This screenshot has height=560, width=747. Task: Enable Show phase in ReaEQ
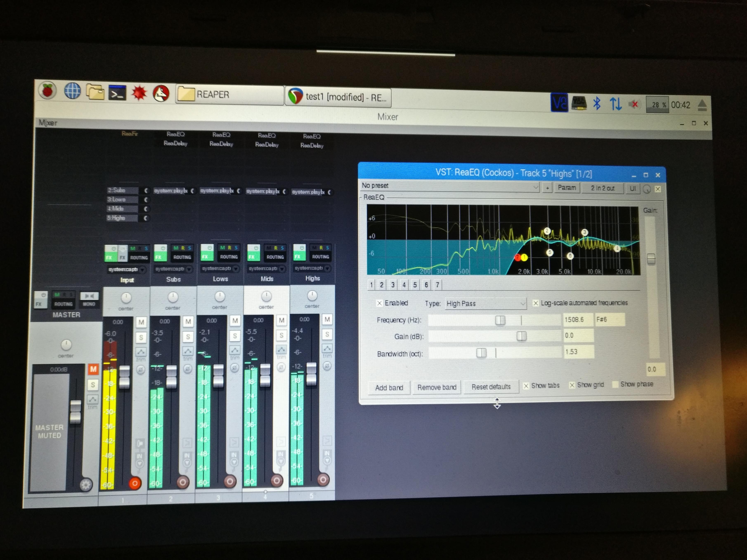point(615,384)
